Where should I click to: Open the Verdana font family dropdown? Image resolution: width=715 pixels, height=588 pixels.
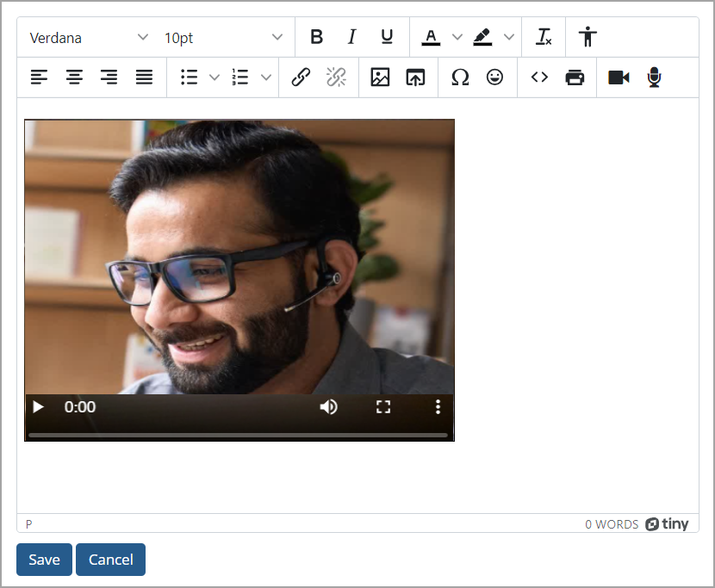pyautogui.click(x=89, y=37)
